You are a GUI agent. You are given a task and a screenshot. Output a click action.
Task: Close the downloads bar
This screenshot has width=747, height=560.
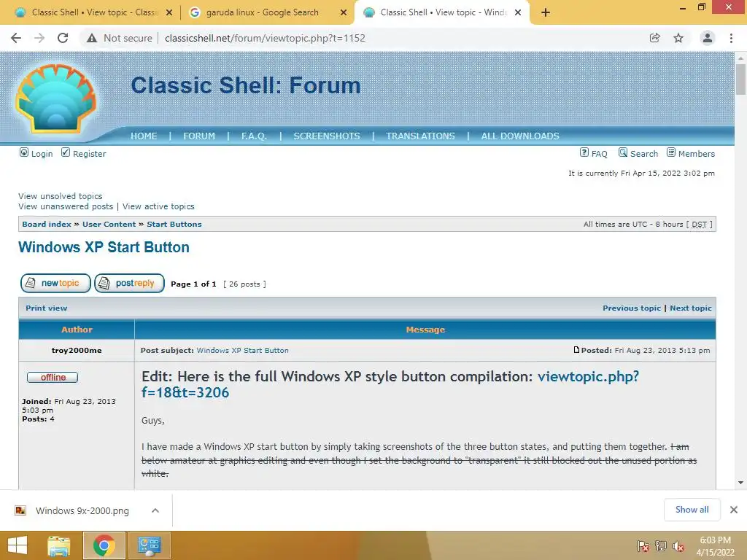[734, 510]
